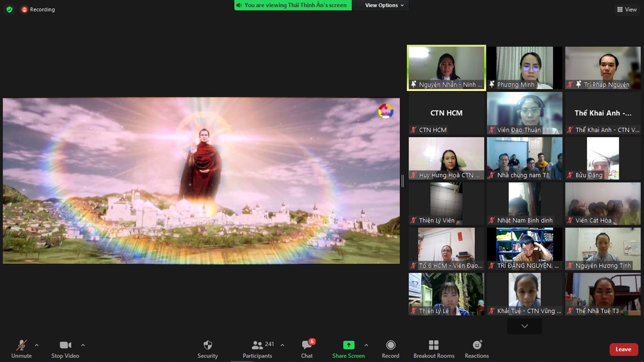Image resolution: width=644 pixels, height=362 pixels.
Task: Click the red Recording indicator
Action: click(38, 10)
